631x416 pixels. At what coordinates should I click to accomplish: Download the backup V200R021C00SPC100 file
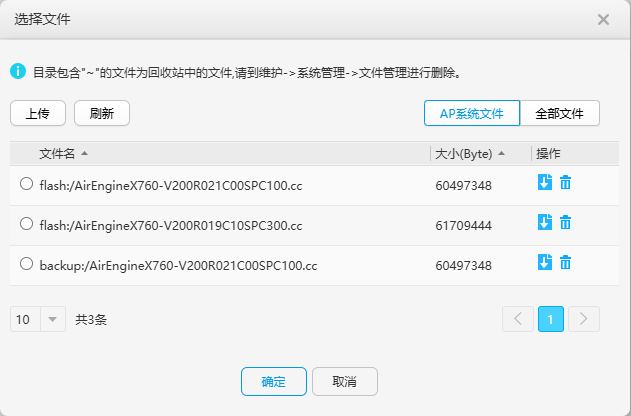point(545,262)
